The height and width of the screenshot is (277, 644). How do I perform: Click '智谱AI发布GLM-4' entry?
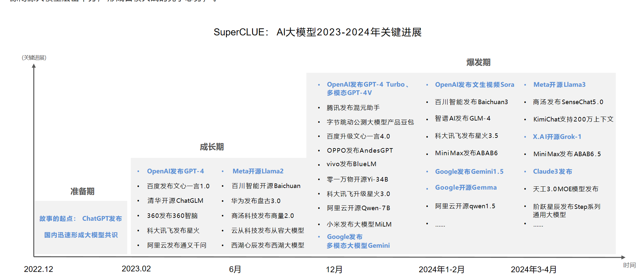(463, 118)
